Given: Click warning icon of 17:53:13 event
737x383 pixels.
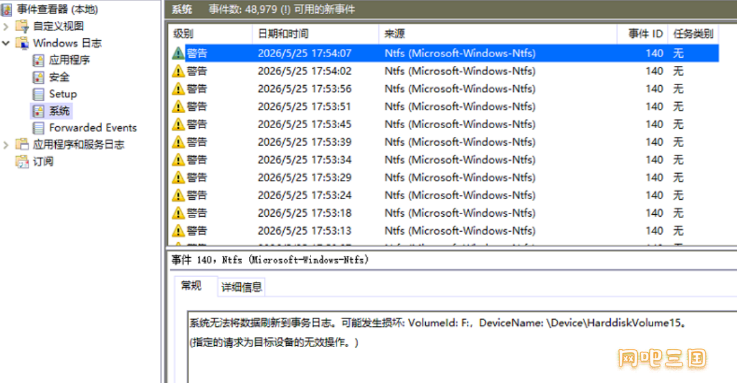Looking at the screenshot, I should coord(178,231).
